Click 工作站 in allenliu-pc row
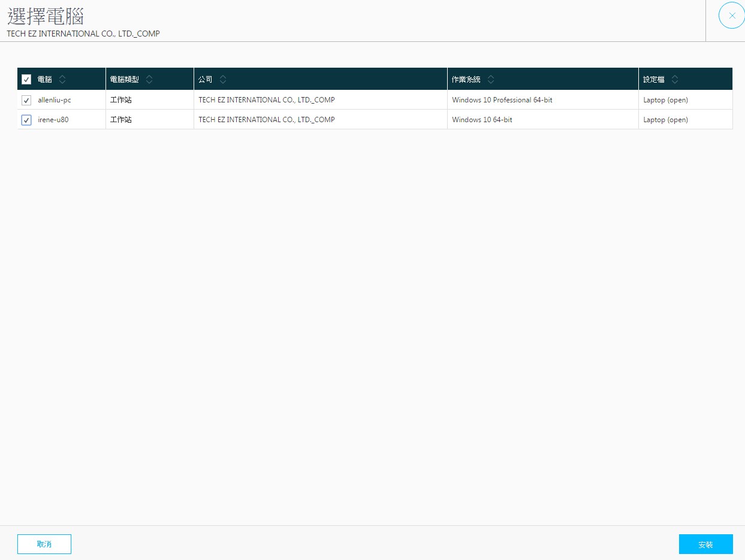This screenshot has height=560, width=745. (x=120, y=100)
